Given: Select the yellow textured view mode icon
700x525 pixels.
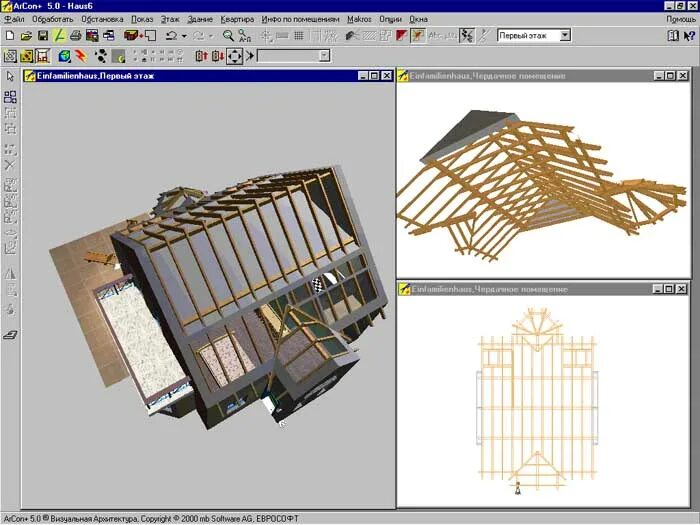Looking at the screenshot, I should pos(26,56).
